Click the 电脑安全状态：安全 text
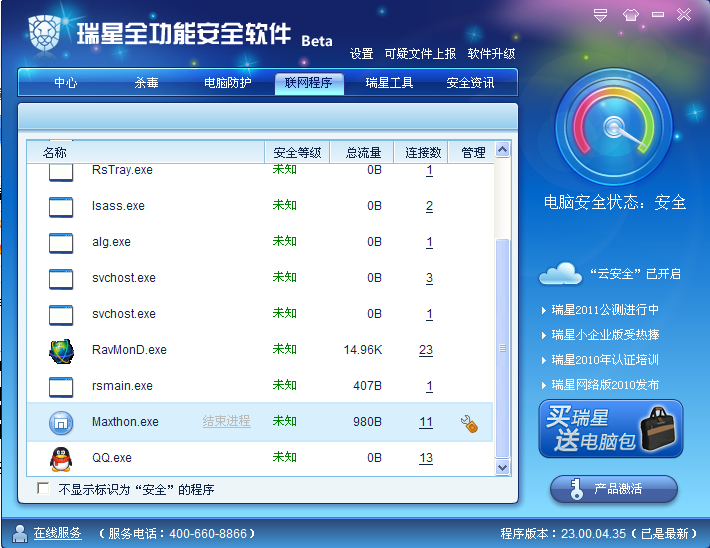Viewport: 710px width, 548px height. point(614,202)
